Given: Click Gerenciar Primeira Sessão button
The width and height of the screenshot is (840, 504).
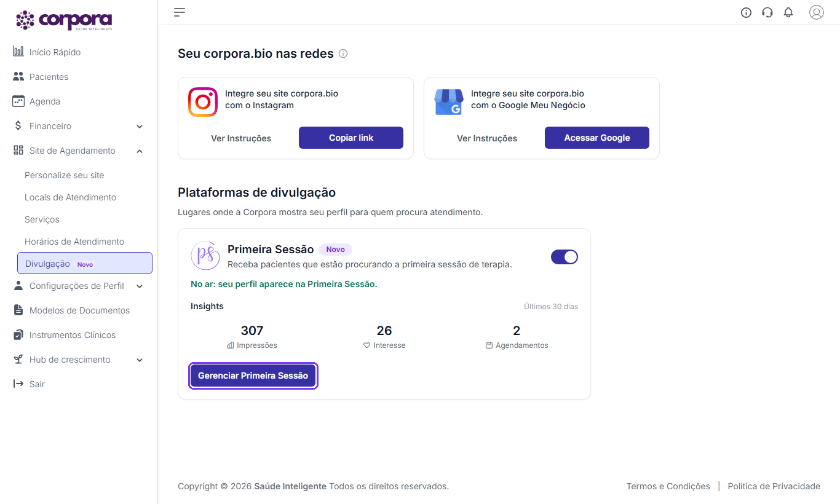Looking at the screenshot, I should click(253, 376).
